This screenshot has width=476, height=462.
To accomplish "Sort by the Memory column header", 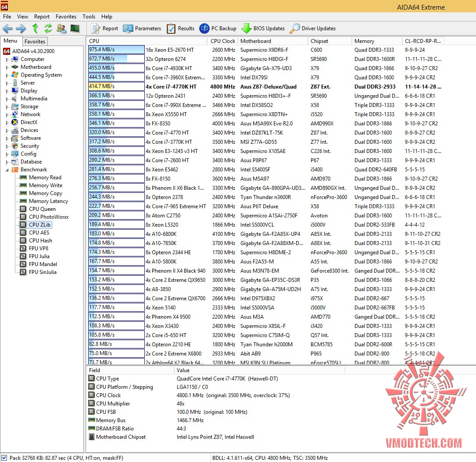I will [377, 41].
